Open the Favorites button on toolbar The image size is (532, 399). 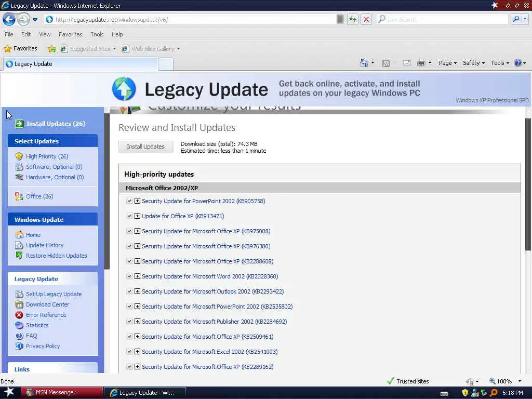[x=20, y=48]
